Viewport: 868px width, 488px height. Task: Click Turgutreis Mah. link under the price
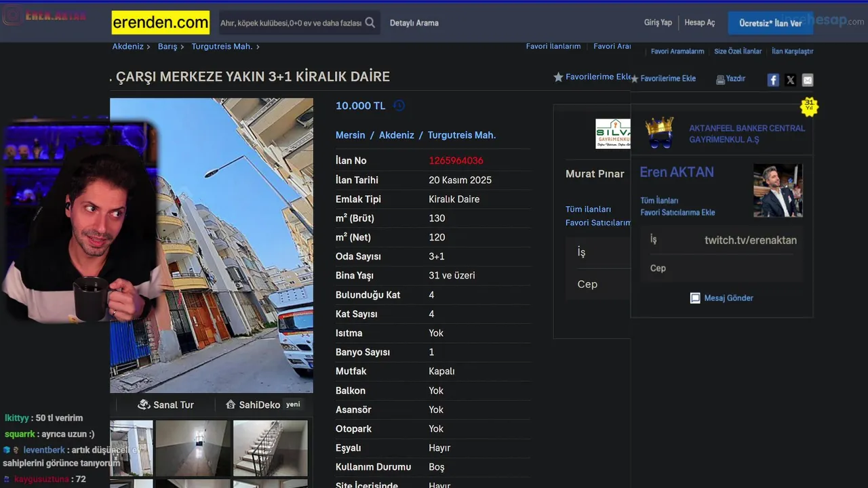click(x=462, y=135)
